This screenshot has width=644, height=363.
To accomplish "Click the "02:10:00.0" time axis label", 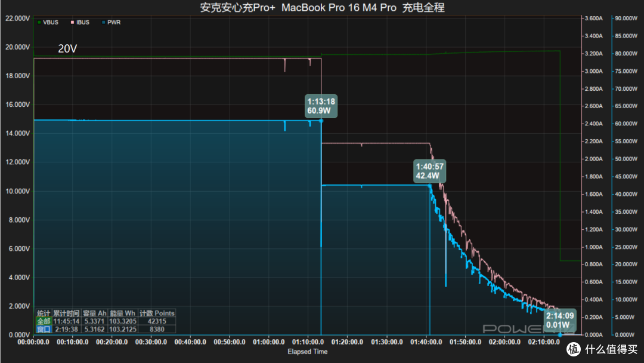I will pos(544,342).
